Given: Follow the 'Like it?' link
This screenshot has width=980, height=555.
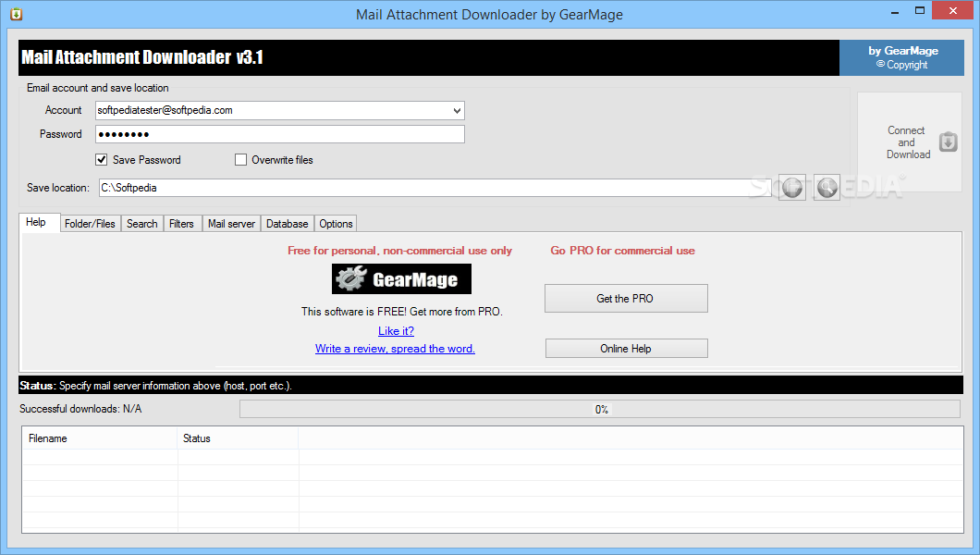Looking at the screenshot, I should [x=397, y=330].
